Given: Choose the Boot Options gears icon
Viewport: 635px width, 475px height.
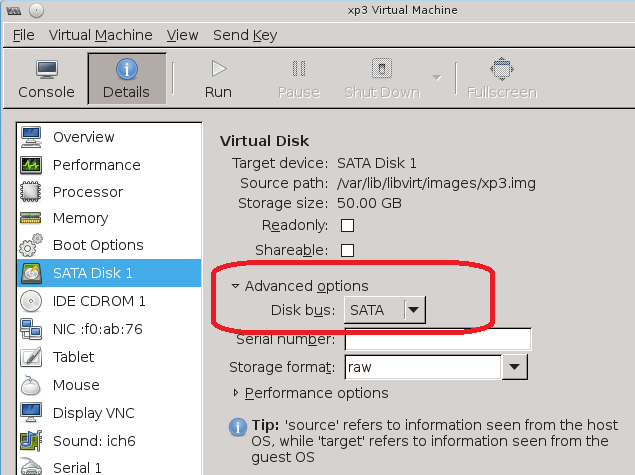Looking at the screenshot, I should (31, 245).
